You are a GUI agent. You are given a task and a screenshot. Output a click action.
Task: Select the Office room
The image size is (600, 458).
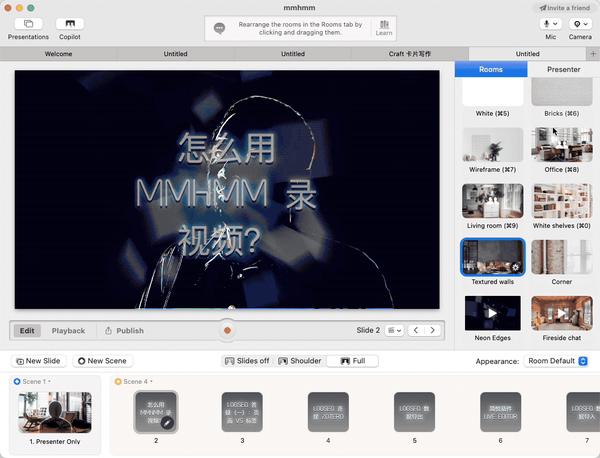[x=562, y=145]
